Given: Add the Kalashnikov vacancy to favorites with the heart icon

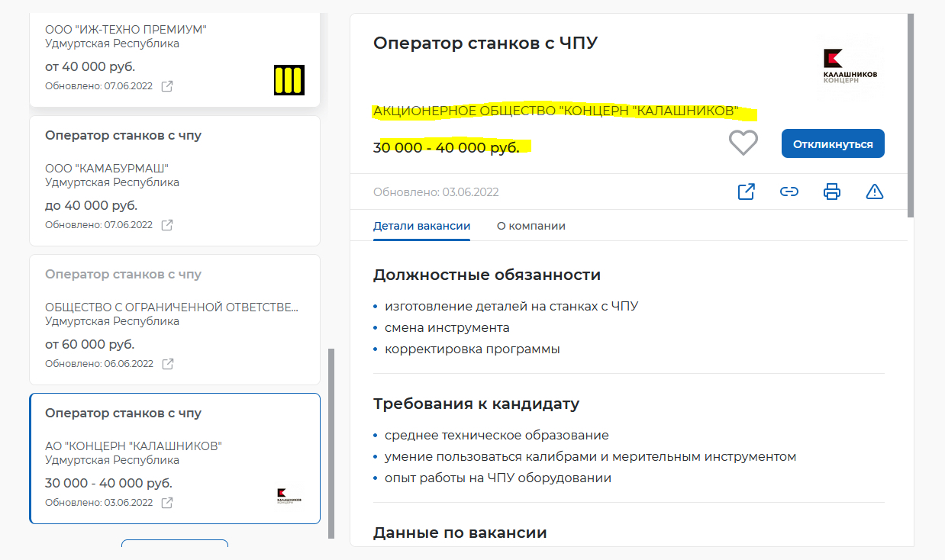Looking at the screenshot, I should click(x=743, y=143).
